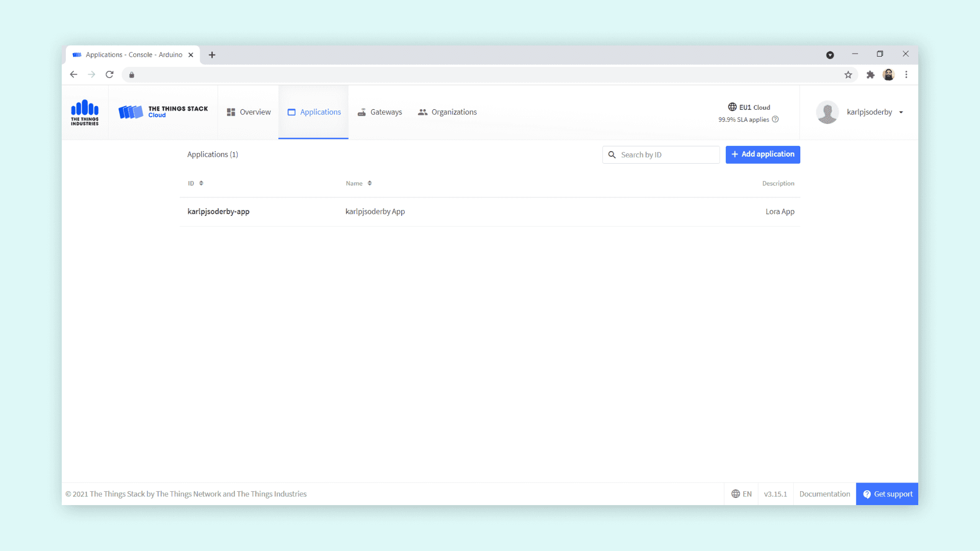This screenshot has width=980, height=551.
Task: Click The Things Industries logo
Action: pyautogui.click(x=85, y=112)
